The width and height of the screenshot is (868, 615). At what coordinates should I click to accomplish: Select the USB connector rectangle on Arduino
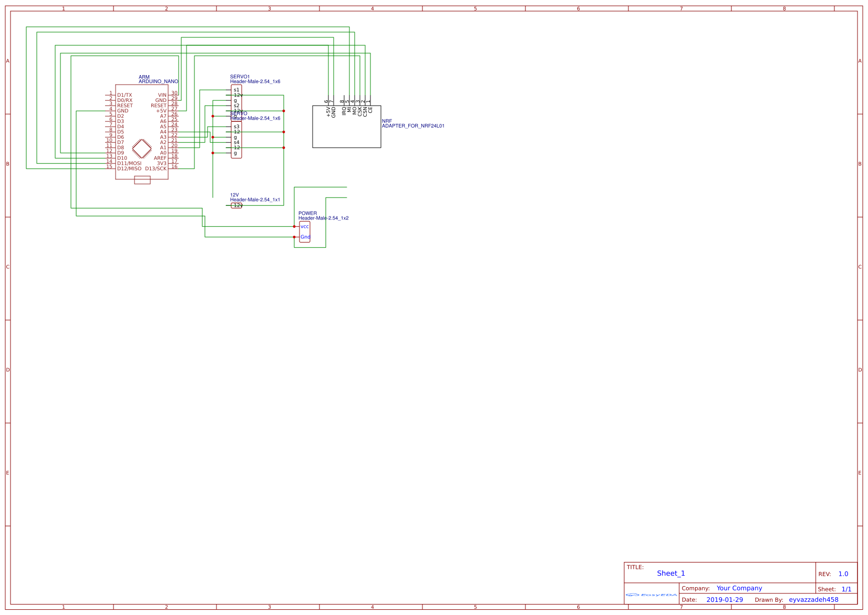pos(142,180)
